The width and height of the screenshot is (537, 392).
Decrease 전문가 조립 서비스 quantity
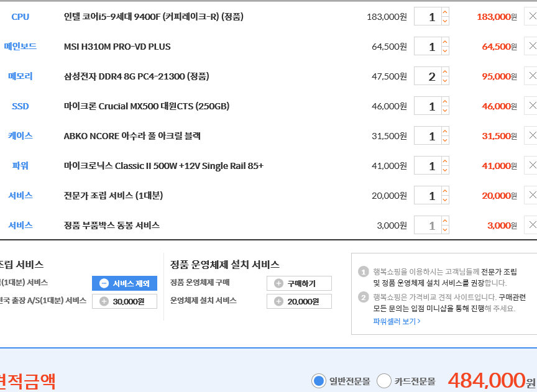pyautogui.click(x=445, y=199)
